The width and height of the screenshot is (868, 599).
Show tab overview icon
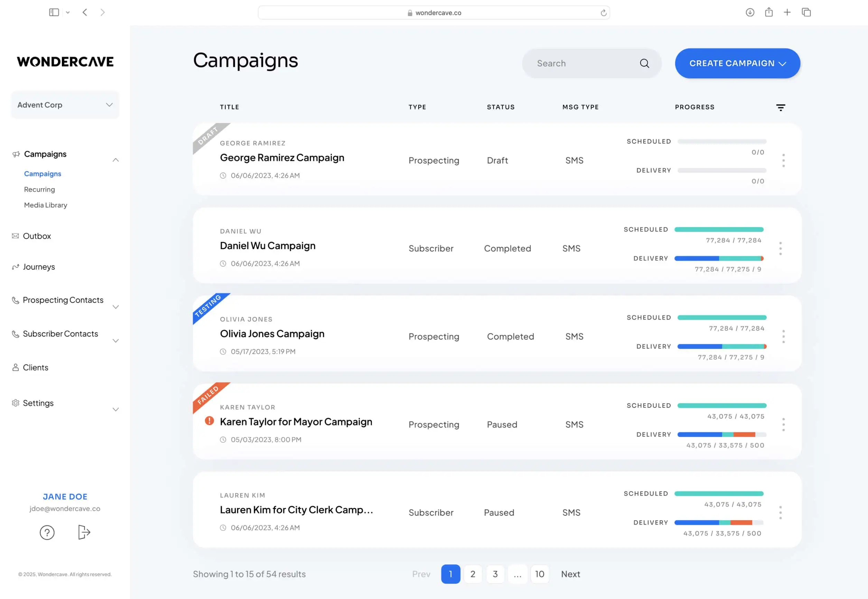click(x=806, y=12)
